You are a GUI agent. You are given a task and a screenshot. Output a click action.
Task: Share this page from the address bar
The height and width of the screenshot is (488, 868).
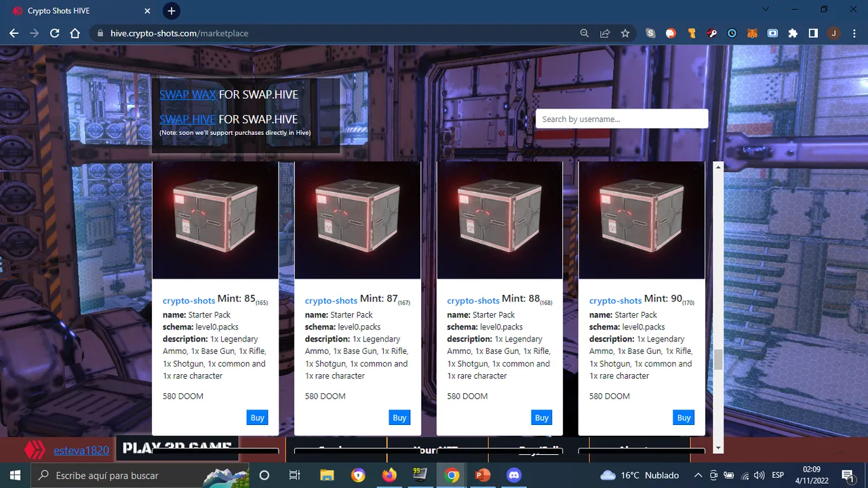(605, 33)
